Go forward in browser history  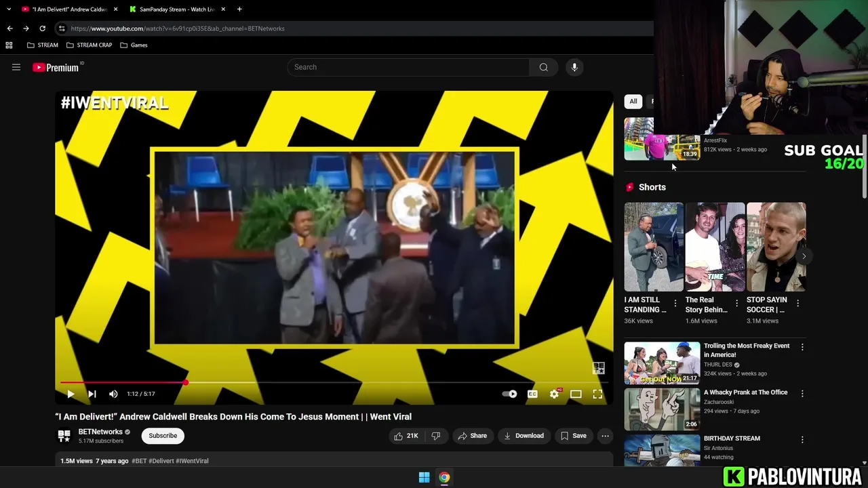point(26,28)
